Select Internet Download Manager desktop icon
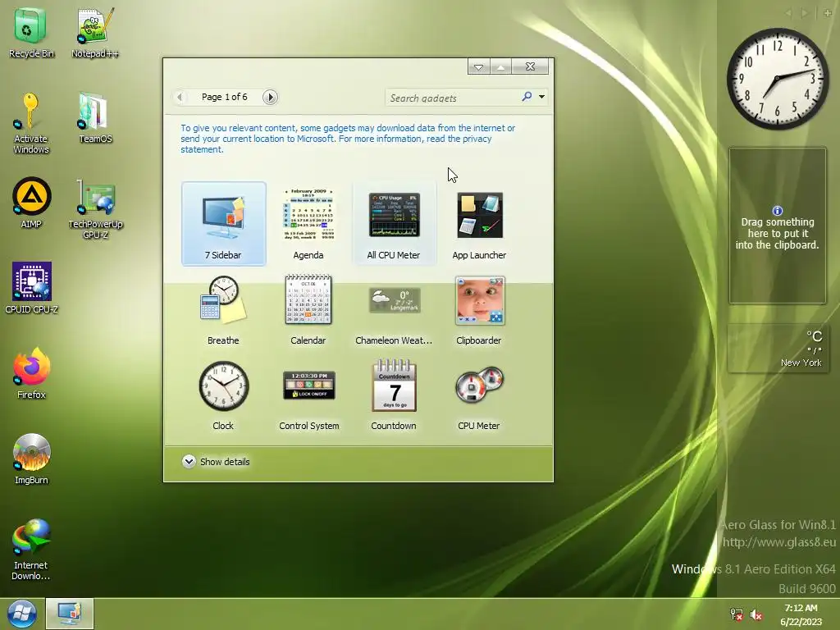Screen dimensions: 840x630 click(x=31, y=550)
